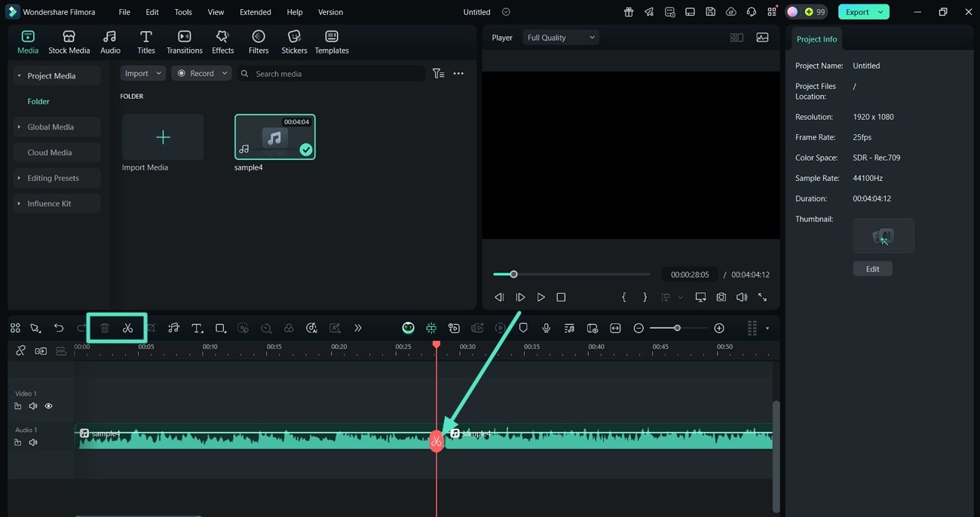This screenshot has width=980, height=517.
Task: Open the Effects tab
Action: point(222,42)
